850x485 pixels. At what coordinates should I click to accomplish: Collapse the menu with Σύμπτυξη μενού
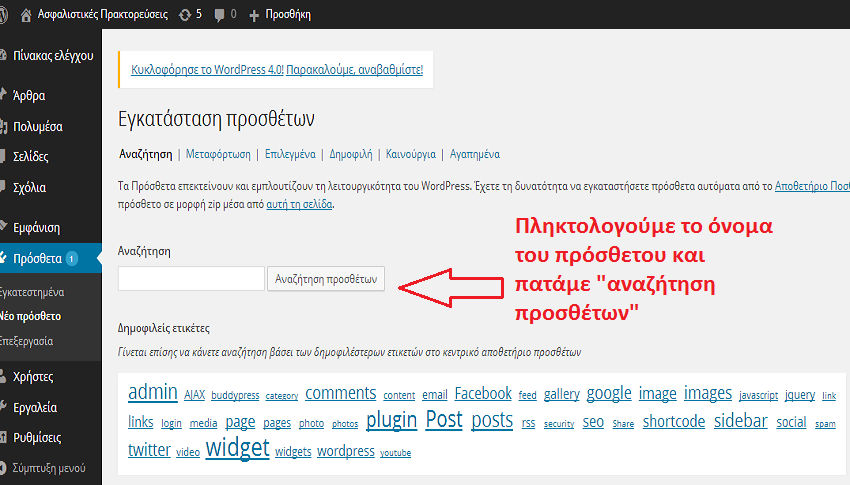pos(49,468)
